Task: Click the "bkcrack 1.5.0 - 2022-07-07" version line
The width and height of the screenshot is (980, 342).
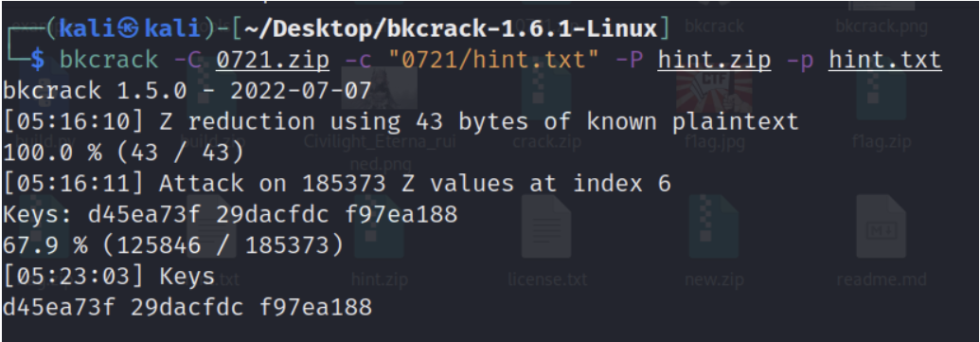Action: 187,91
